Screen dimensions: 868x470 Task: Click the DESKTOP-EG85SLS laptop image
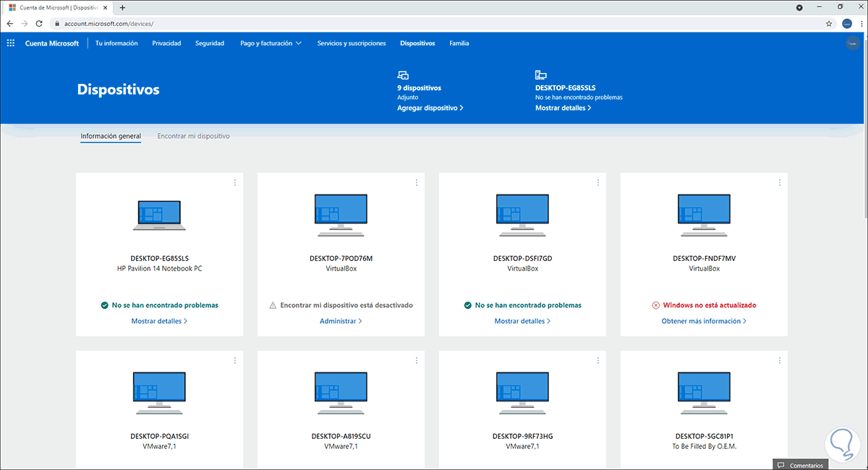click(159, 215)
